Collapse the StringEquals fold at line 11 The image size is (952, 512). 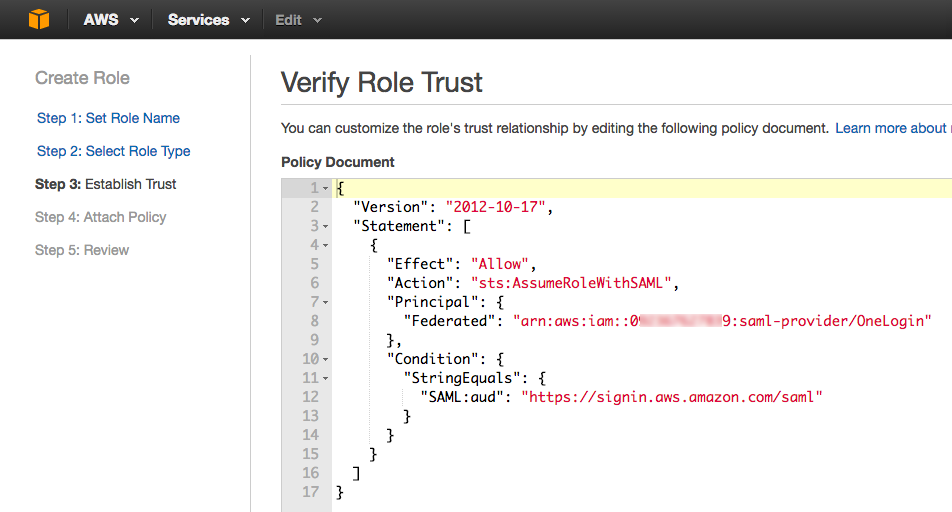pos(325,378)
